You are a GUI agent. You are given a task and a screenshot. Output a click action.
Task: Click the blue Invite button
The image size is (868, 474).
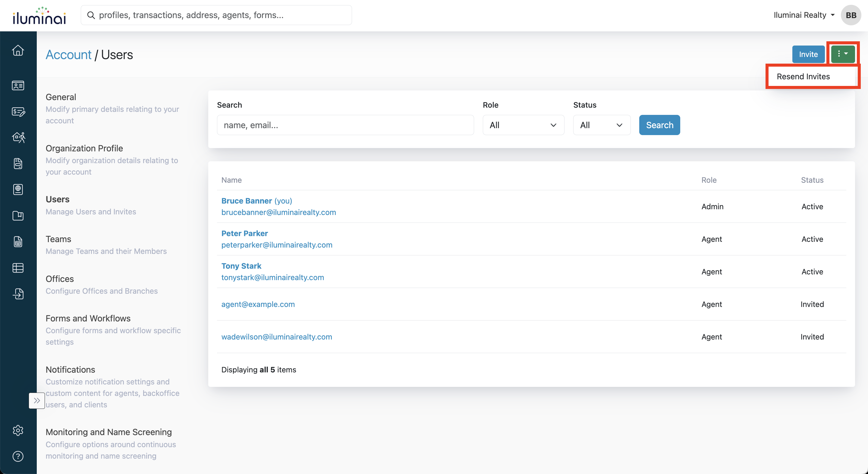click(808, 54)
